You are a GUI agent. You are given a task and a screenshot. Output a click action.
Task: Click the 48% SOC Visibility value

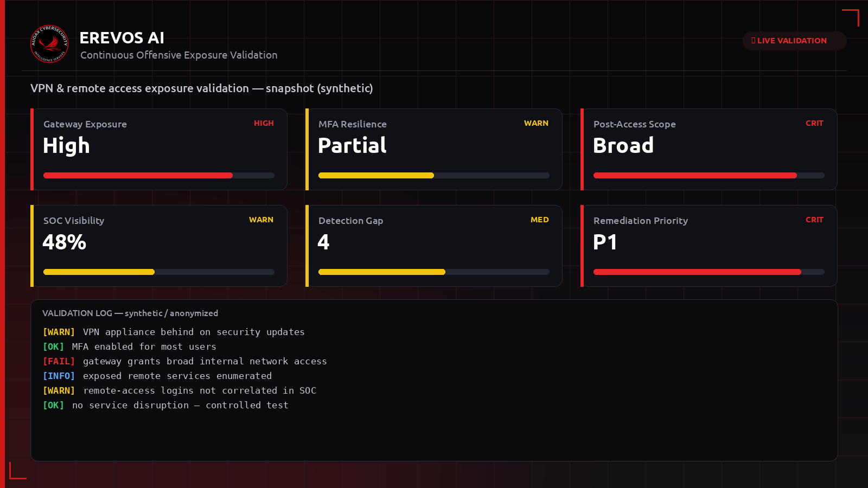tap(65, 242)
